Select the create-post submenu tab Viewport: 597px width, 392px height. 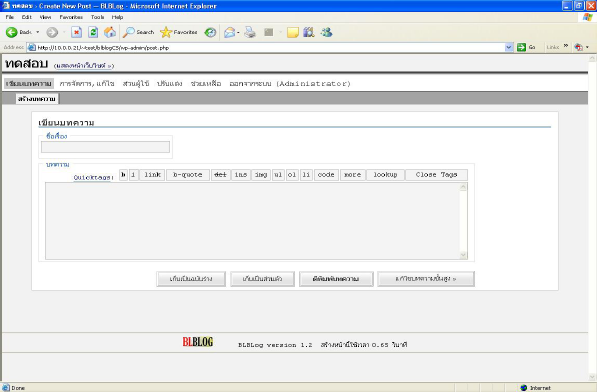coord(37,99)
